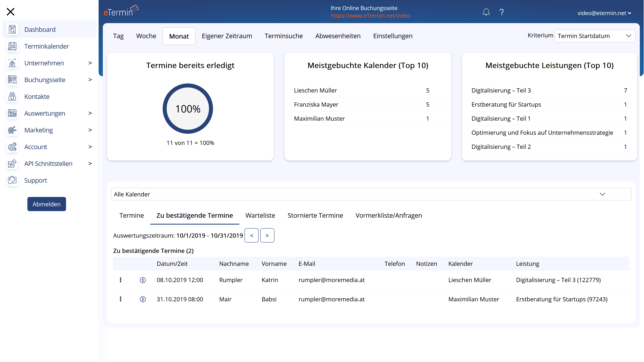Expand the Marketing submenu arrow
The image size is (644, 362).
(90, 130)
